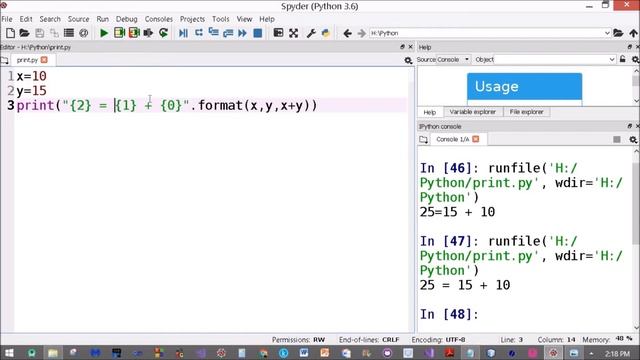Screen dimensions: 640x360
Task: Click the Step debugger icon
Action: tap(198, 33)
